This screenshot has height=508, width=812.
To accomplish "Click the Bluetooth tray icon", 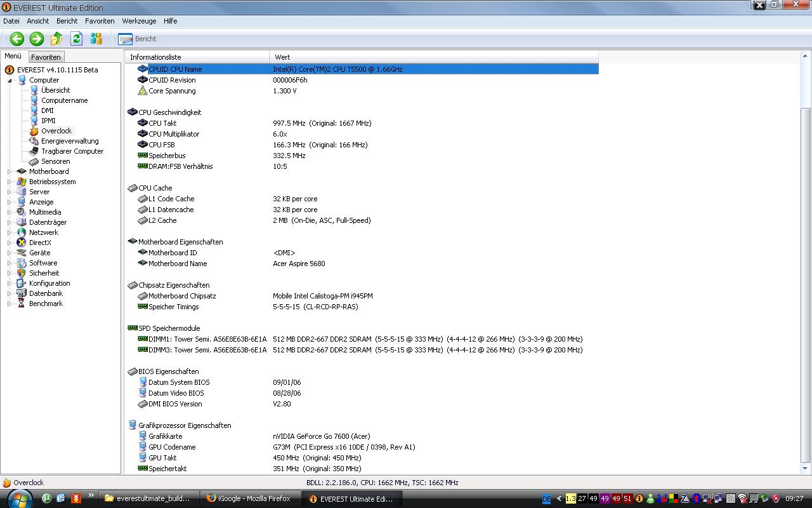I will coord(697,498).
